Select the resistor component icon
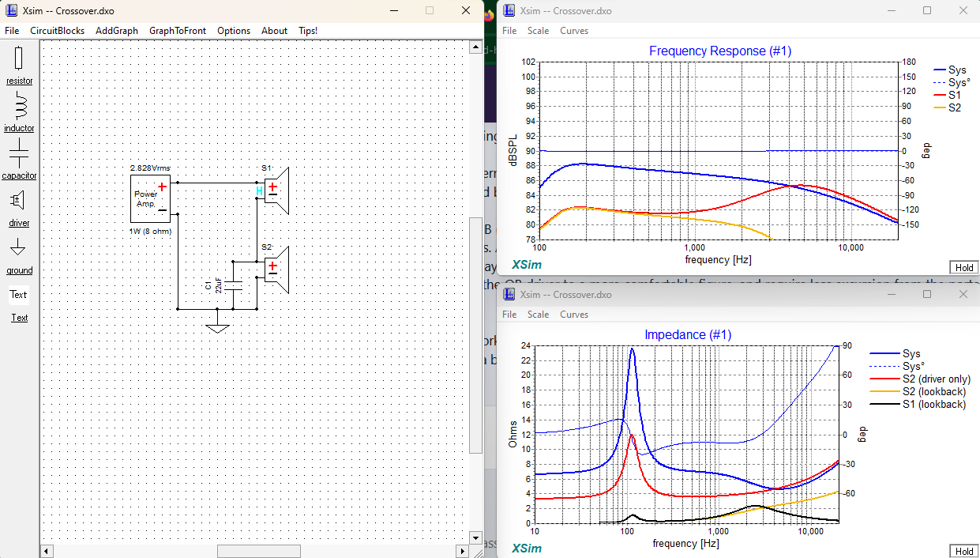980x558 pixels. [19, 59]
